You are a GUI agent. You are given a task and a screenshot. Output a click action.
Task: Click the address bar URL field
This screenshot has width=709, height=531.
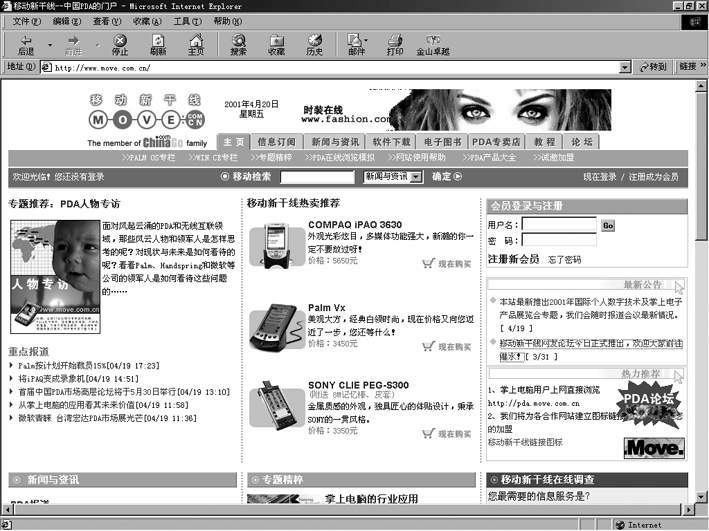click(331, 67)
